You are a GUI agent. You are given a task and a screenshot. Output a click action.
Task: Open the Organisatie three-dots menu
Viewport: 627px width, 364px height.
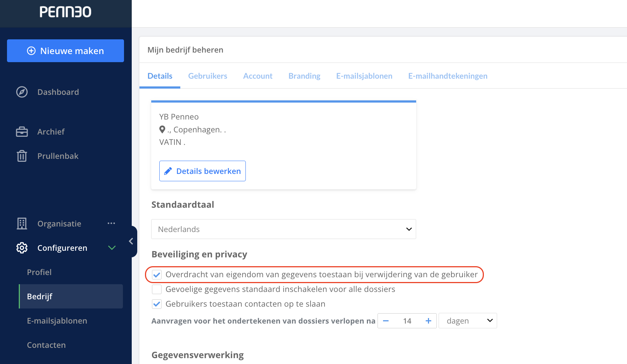111,223
